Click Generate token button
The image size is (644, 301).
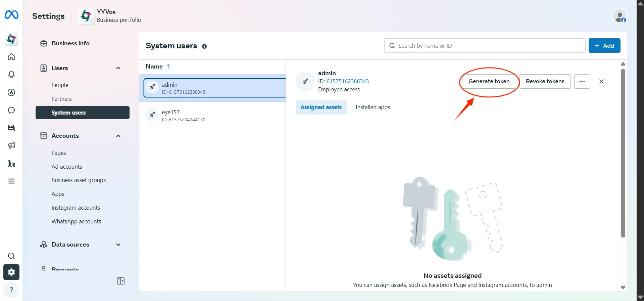[x=489, y=81]
